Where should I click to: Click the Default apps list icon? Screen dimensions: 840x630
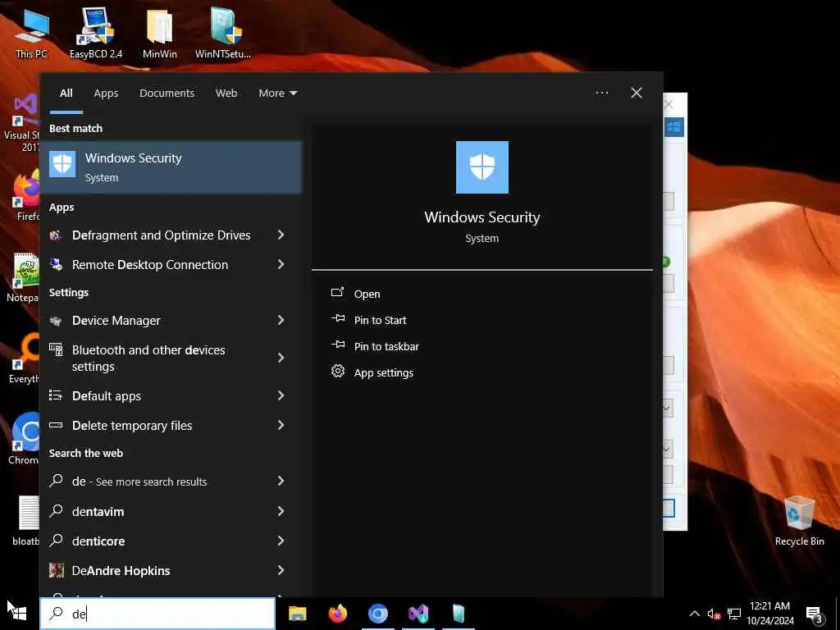[56, 395]
